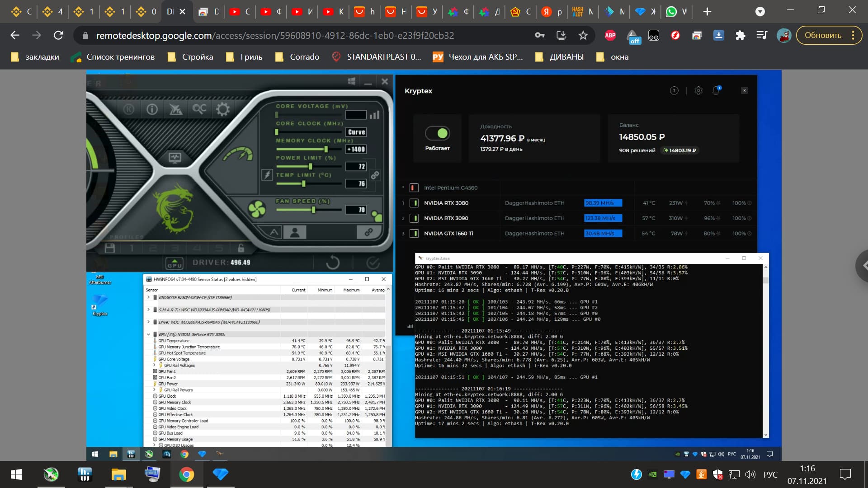
Task: Click the remote desktop Start button
Action: pyautogui.click(x=95, y=454)
